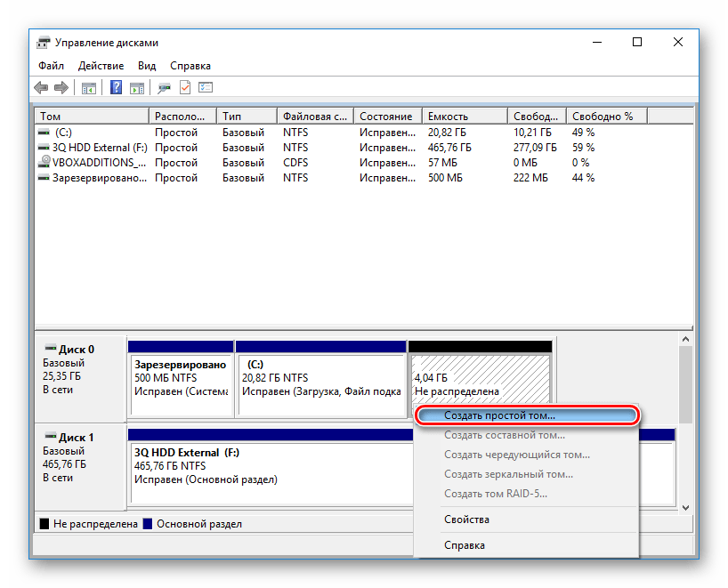
Task: Click the show/hide action pane icon
Action: pyautogui.click(x=137, y=87)
